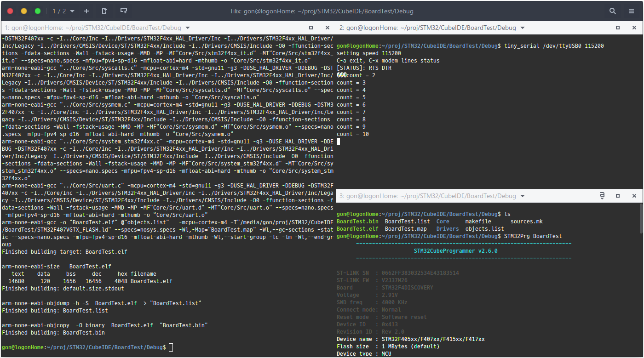Click 'Finished building: default.size.stdout' line
Viewport: 644px width, 358px height.
63,289
